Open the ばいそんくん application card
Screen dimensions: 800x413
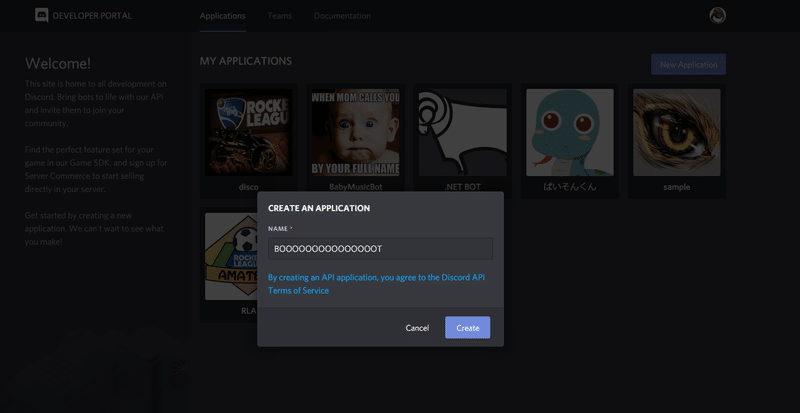pos(570,141)
